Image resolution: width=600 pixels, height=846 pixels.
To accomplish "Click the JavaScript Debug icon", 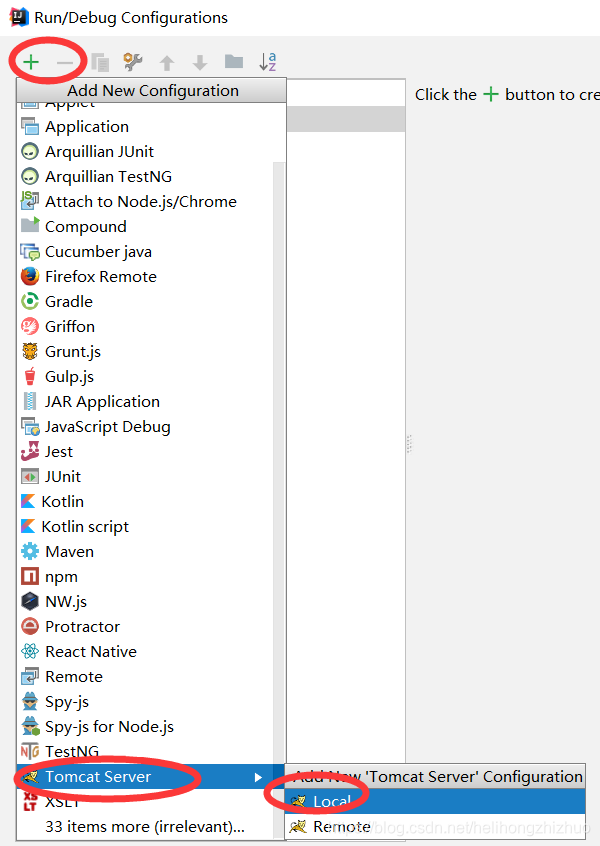I will [30, 426].
